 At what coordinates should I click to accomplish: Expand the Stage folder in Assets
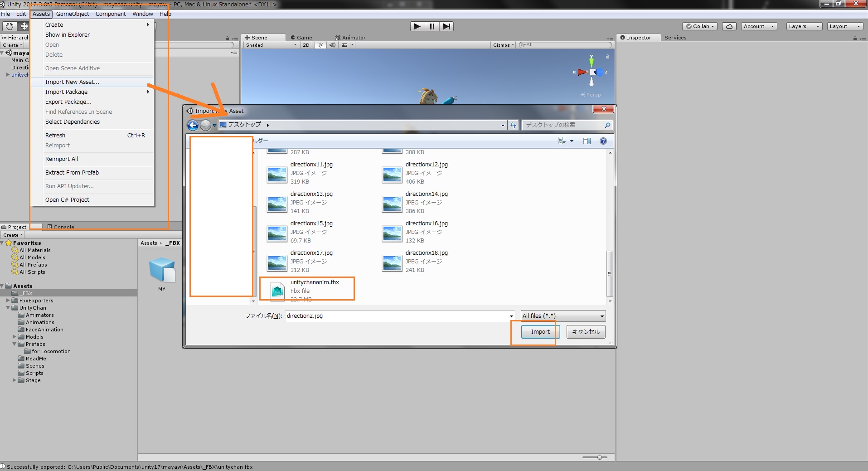coord(15,380)
